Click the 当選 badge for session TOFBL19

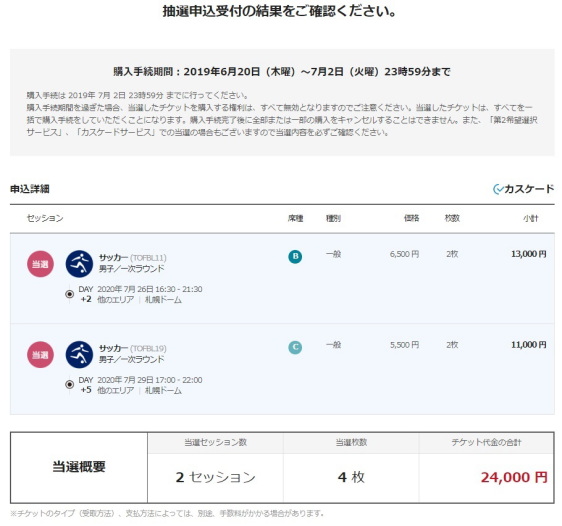[x=41, y=355]
